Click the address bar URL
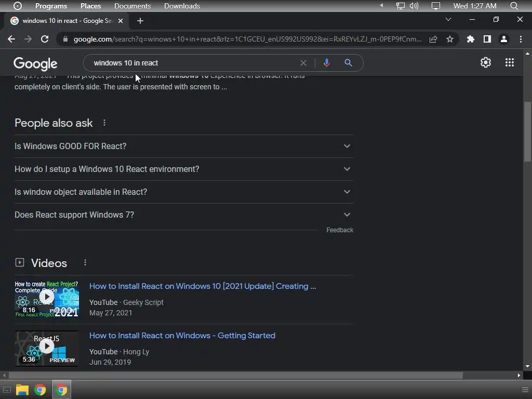The width and height of the screenshot is (532, 399). point(247,39)
